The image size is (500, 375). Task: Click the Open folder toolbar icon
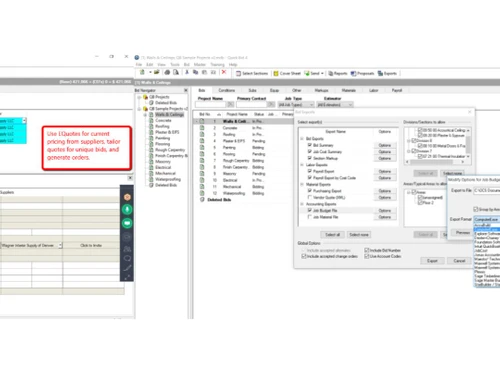(x=156, y=72)
